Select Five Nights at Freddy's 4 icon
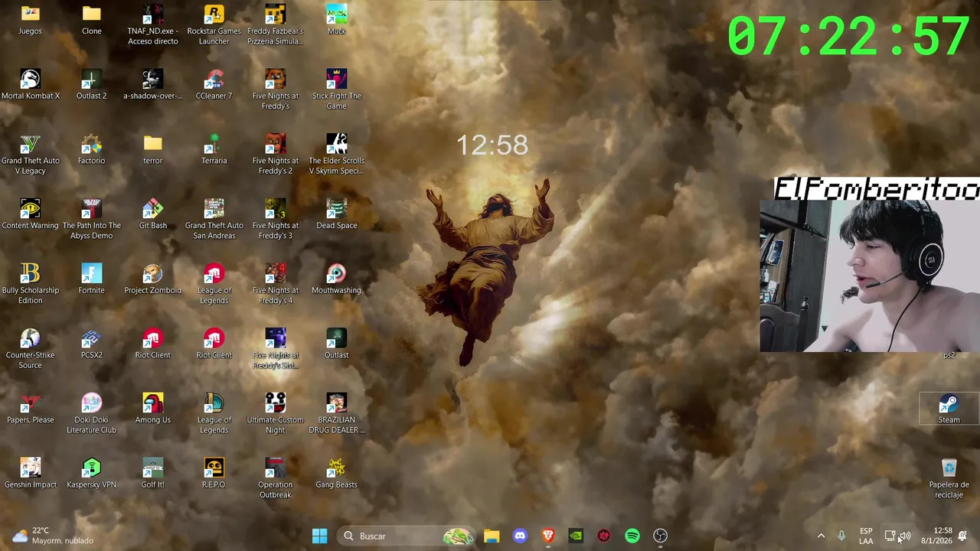 pyautogui.click(x=275, y=284)
